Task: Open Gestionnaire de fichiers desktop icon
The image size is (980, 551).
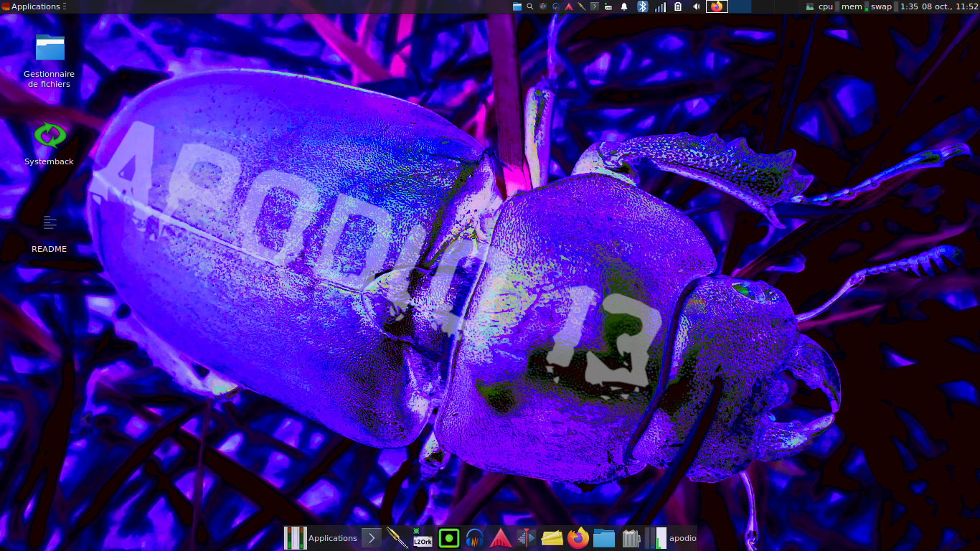Action: [50, 49]
